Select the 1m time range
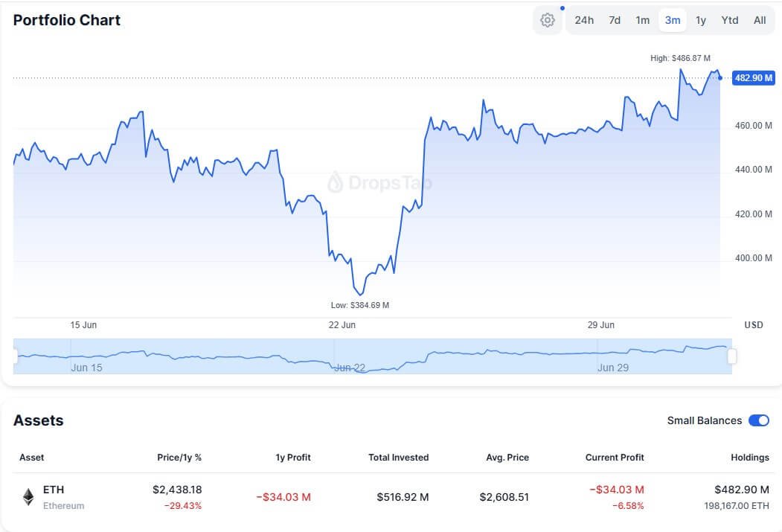Image resolution: width=782 pixels, height=532 pixels. (642, 20)
